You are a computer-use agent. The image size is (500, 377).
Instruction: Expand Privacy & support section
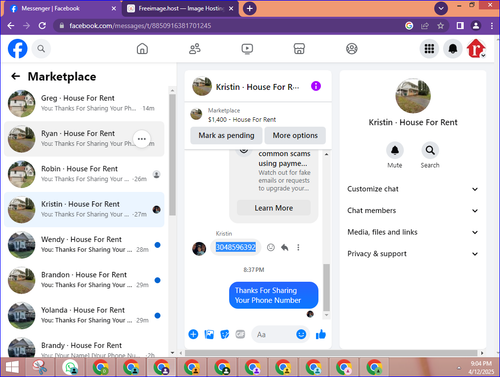[x=412, y=254]
